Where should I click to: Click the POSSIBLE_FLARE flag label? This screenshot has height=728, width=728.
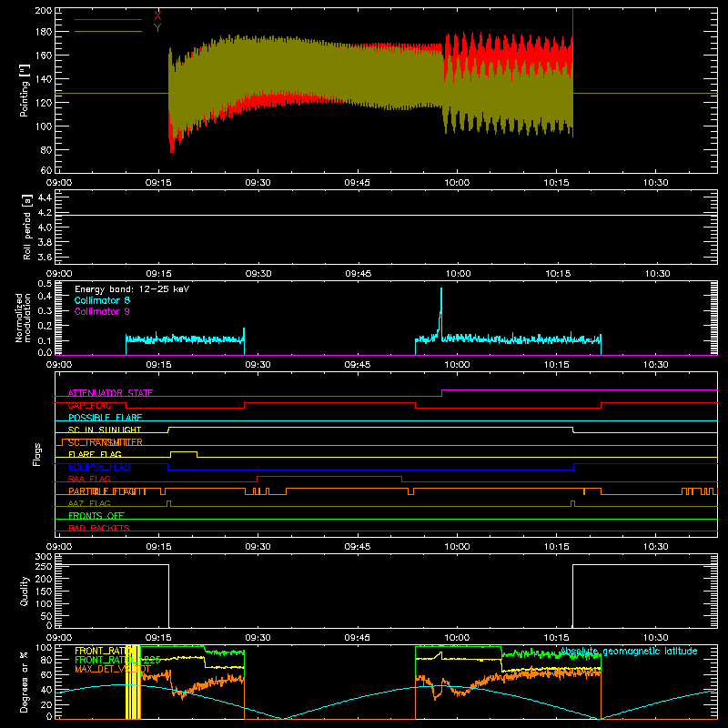[x=105, y=418]
